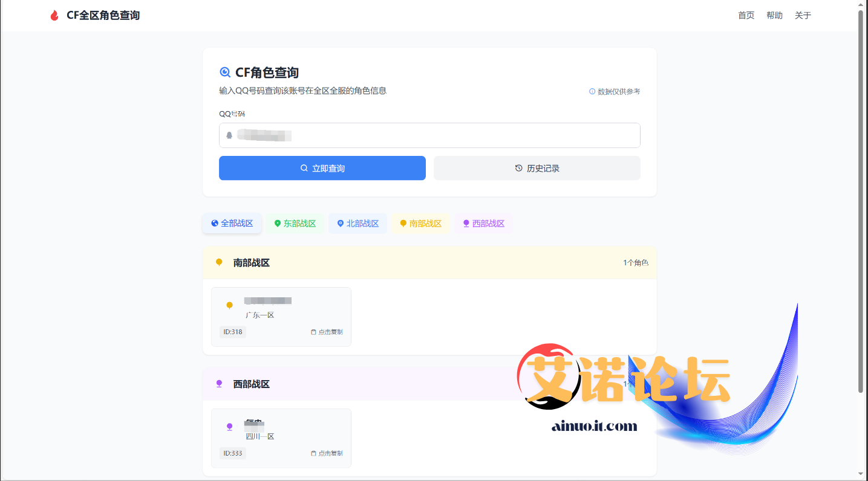The width and height of the screenshot is (868, 481).
Task: Click the yellow pin icon in 南部战区 section header
Action: tap(219, 263)
